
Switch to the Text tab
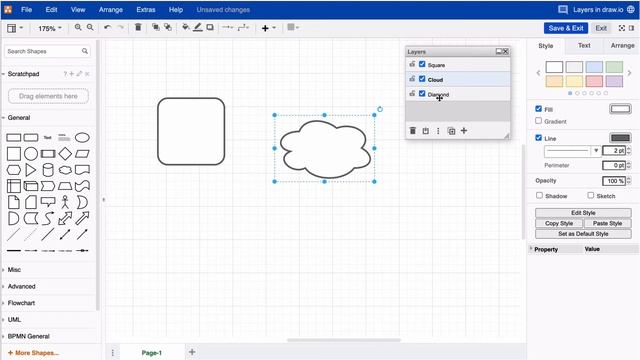pos(584,45)
